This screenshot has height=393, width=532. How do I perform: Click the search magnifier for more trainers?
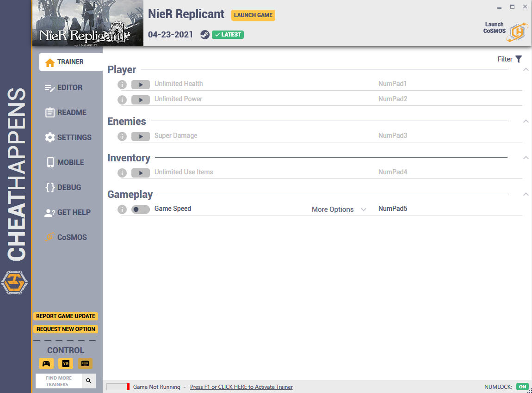tap(88, 381)
